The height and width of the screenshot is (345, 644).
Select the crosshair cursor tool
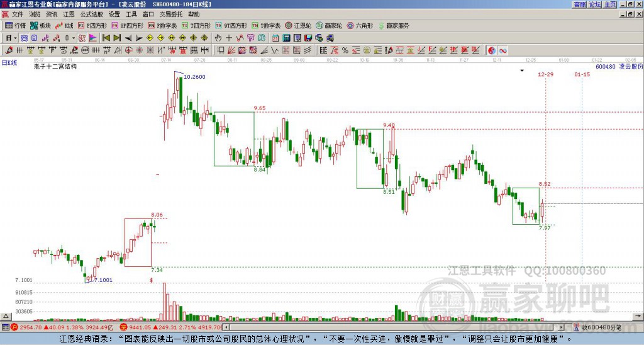229,38
